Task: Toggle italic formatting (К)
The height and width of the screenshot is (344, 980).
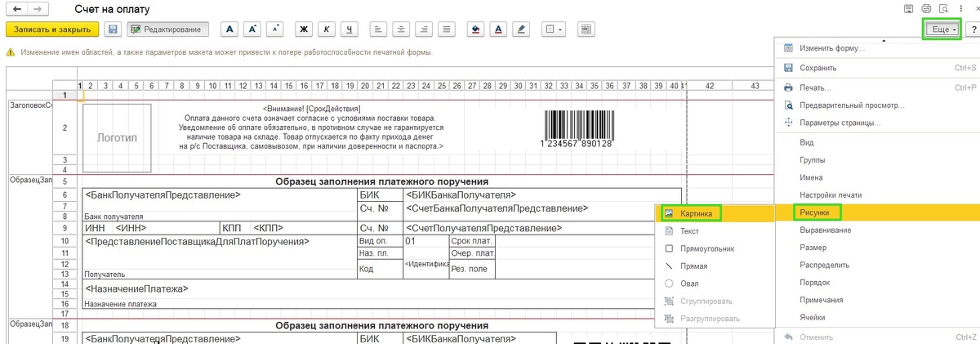Action: [x=327, y=29]
